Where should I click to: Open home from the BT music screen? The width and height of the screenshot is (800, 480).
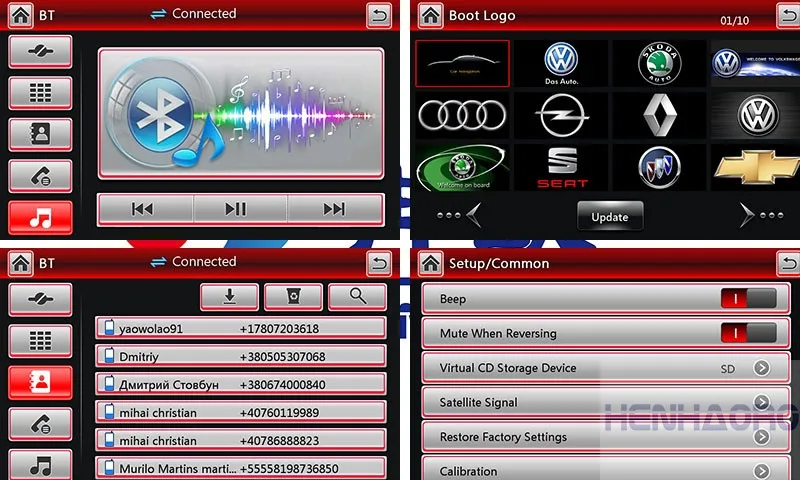[x=20, y=15]
